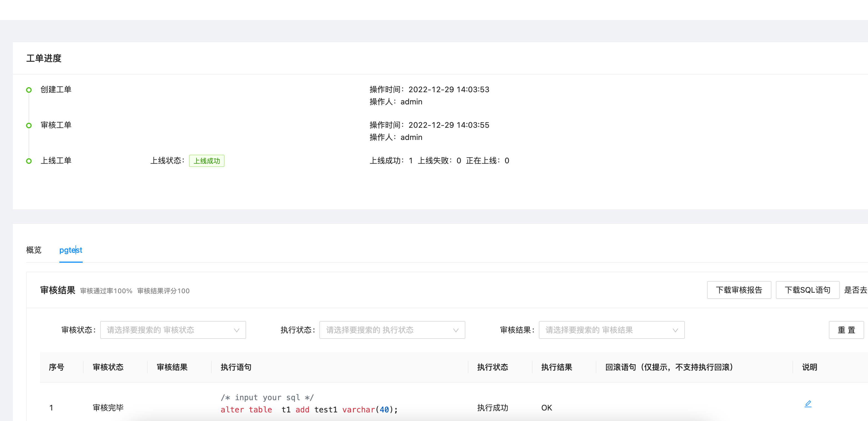The width and height of the screenshot is (868, 421).
Task: Click the 下载审核报告 button
Action: tap(739, 290)
